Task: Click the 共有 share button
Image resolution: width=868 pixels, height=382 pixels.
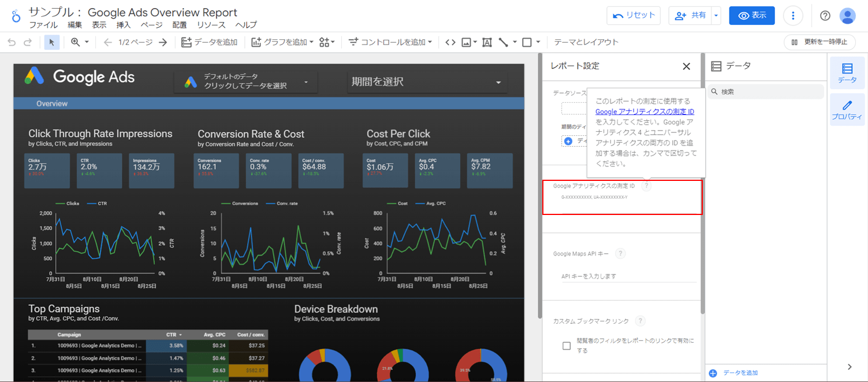Action: [690, 16]
